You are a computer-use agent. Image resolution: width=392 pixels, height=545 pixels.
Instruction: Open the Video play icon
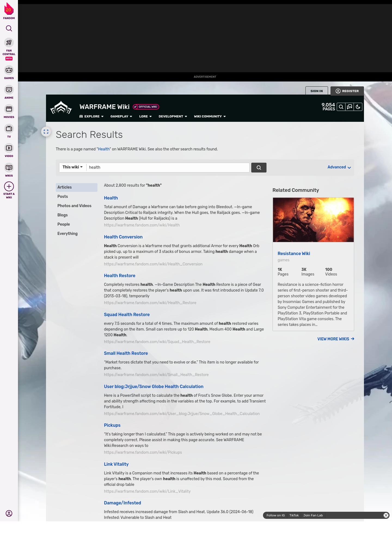click(9, 148)
